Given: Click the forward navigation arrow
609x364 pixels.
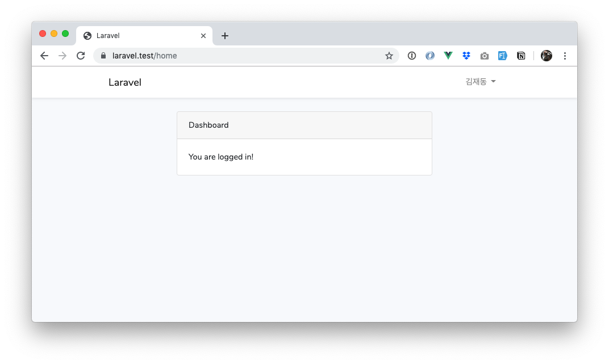Looking at the screenshot, I should [x=62, y=56].
